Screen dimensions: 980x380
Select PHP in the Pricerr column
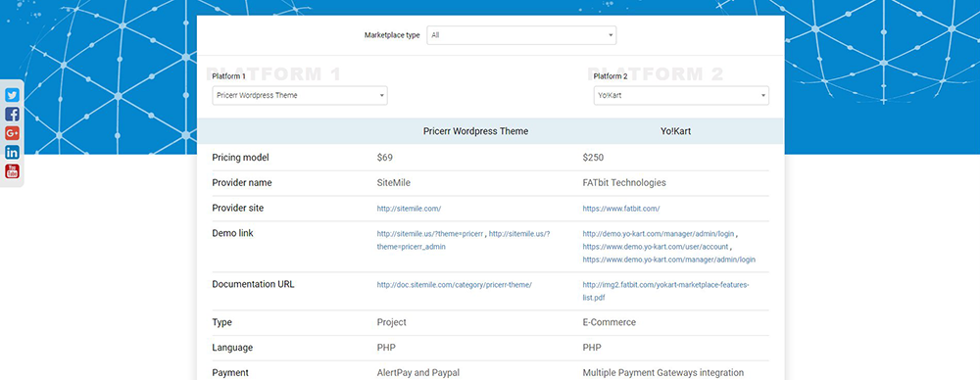pyautogui.click(x=386, y=348)
